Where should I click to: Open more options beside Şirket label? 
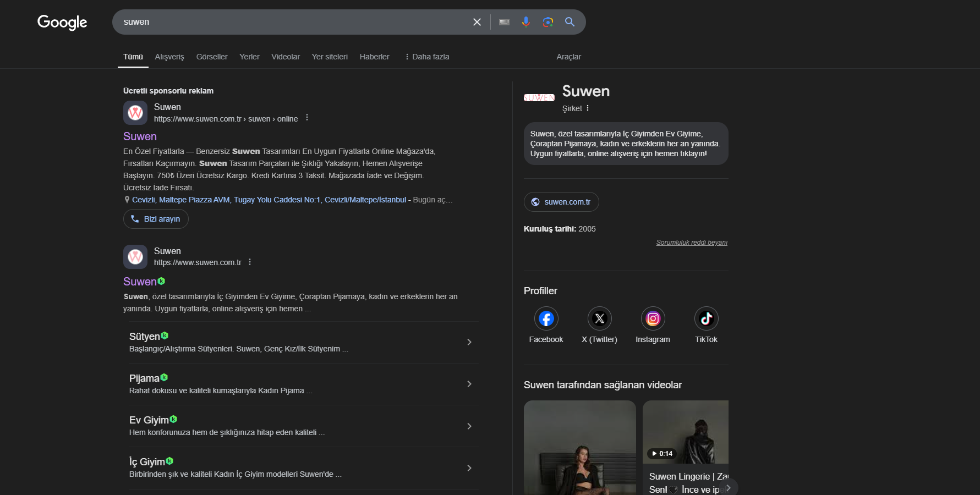[x=588, y=108]
